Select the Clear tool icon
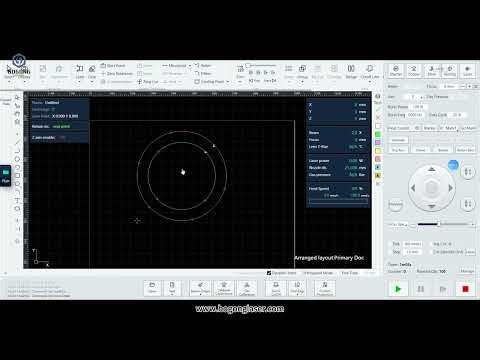This screenshot has height=360, width=480. tap(92, 69)
